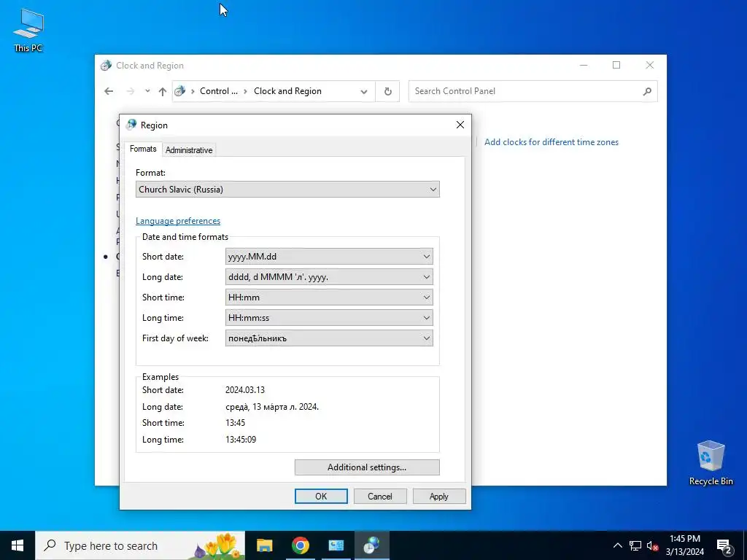Click the Clock and Region taskbar icon
This screenshot has width=747, height=560.
click(x=371, y=545)
